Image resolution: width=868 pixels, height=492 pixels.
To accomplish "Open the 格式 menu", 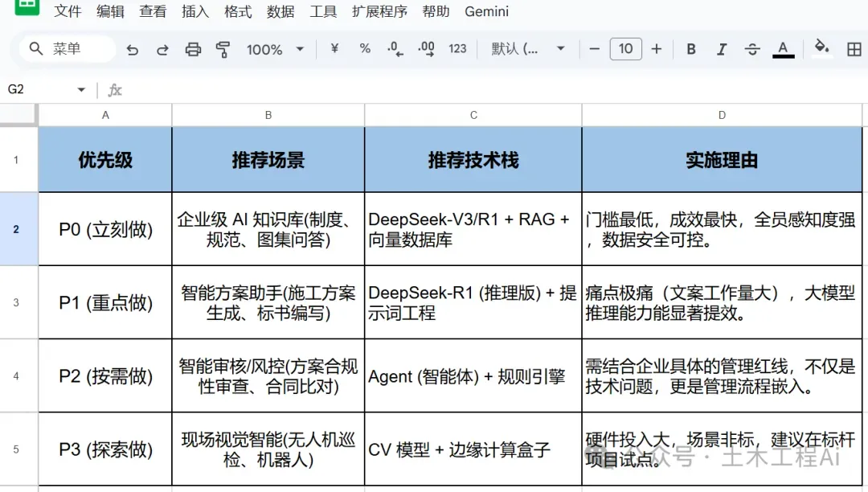I will coord(238,11).
